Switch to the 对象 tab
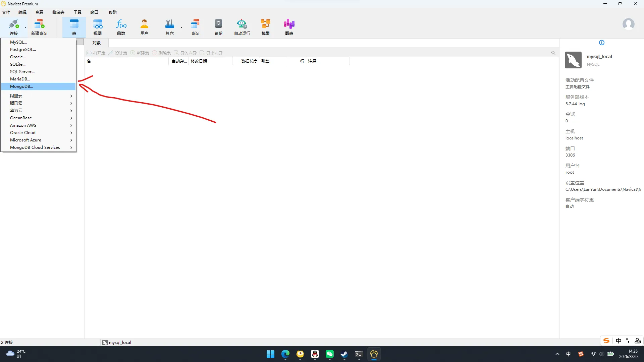 pos(97,43)
